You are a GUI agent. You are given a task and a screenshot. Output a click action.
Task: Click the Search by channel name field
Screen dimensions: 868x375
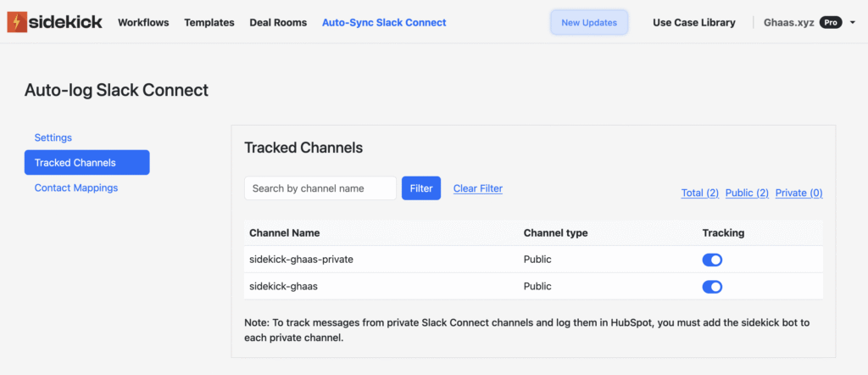[x=320, y=188]
